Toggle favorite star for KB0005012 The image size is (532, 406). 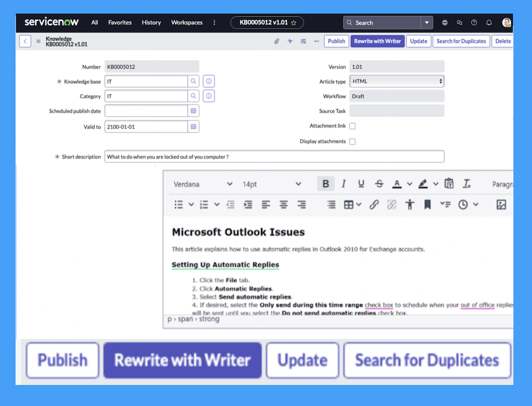(x=293, y=23)
